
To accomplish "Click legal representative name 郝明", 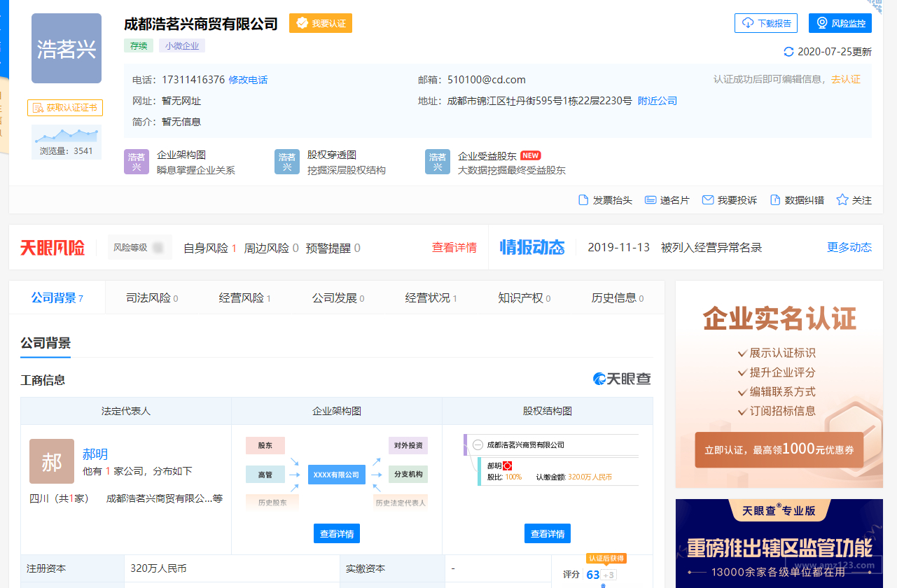I will coord(95,454).
